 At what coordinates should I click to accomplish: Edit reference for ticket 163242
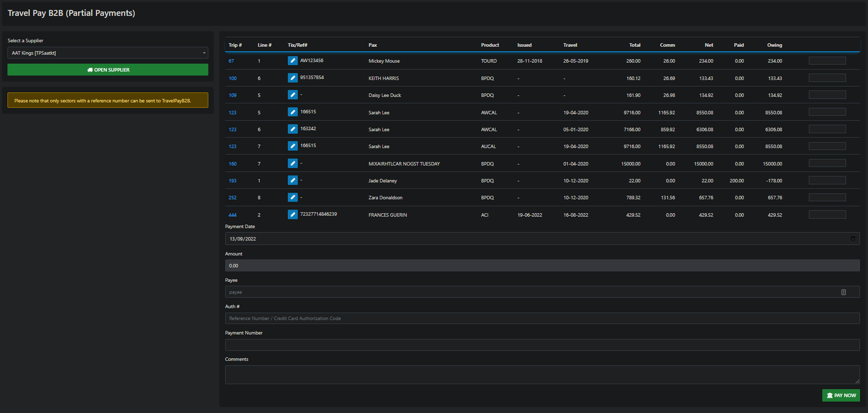coord(292,129)
